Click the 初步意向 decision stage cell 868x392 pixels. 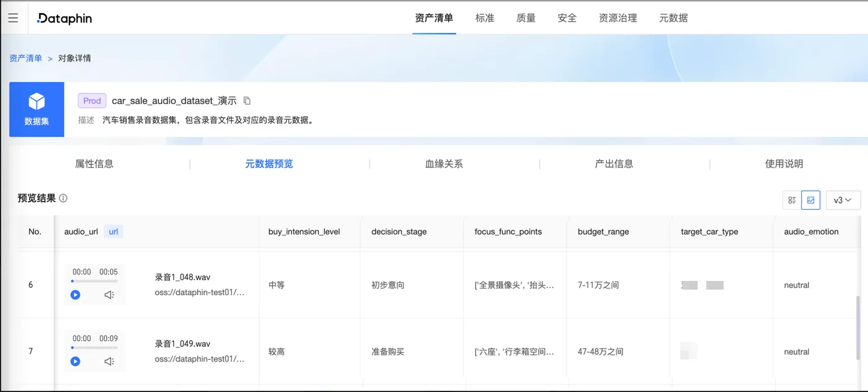point(388,285)
